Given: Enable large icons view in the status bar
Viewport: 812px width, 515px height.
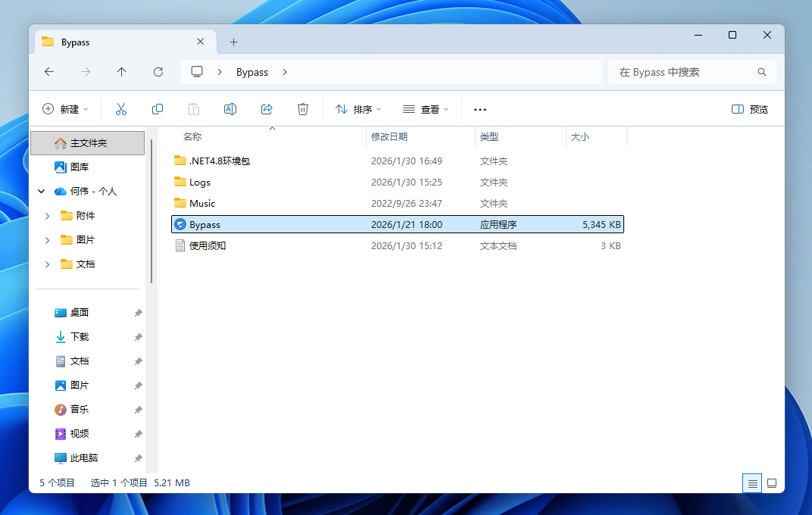Looking at the screenshot, I should 771,482.
